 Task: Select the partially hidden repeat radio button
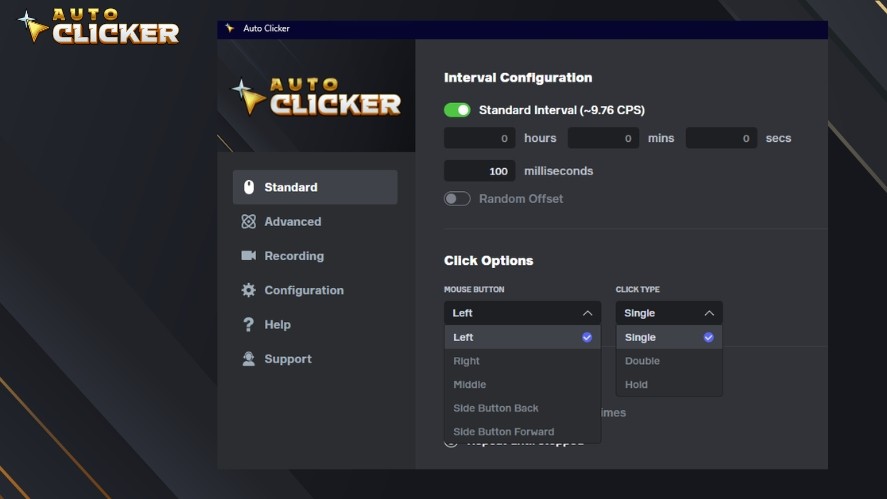click(451, 443)
